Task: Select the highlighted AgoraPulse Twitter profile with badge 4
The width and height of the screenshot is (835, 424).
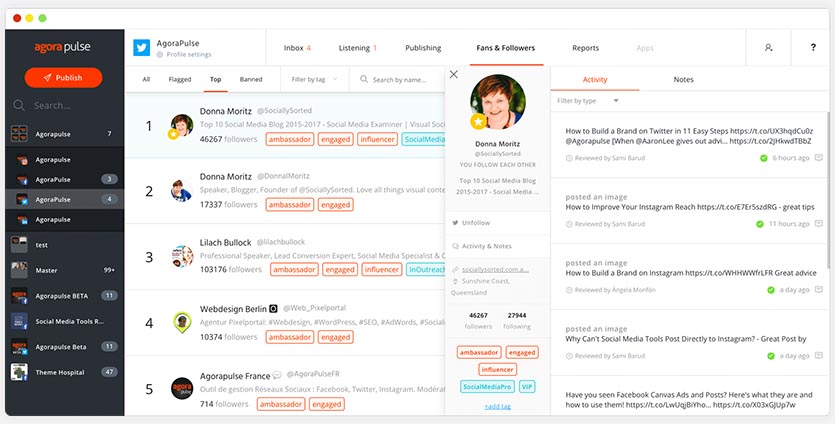Action: click(x=64, y=199)
